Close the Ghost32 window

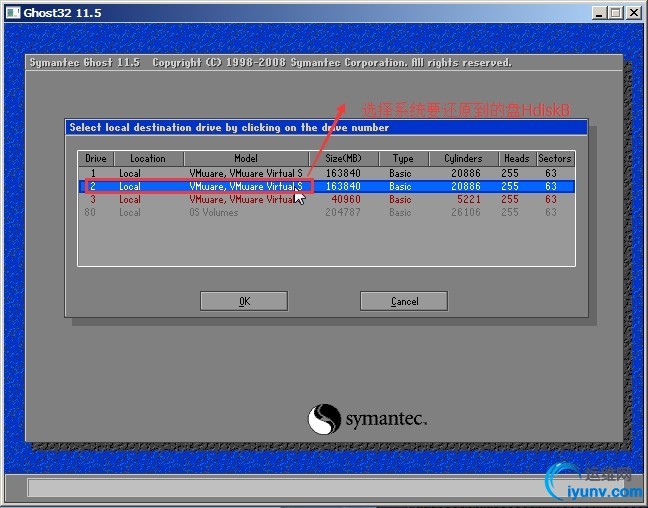click(x=634, y=13)
